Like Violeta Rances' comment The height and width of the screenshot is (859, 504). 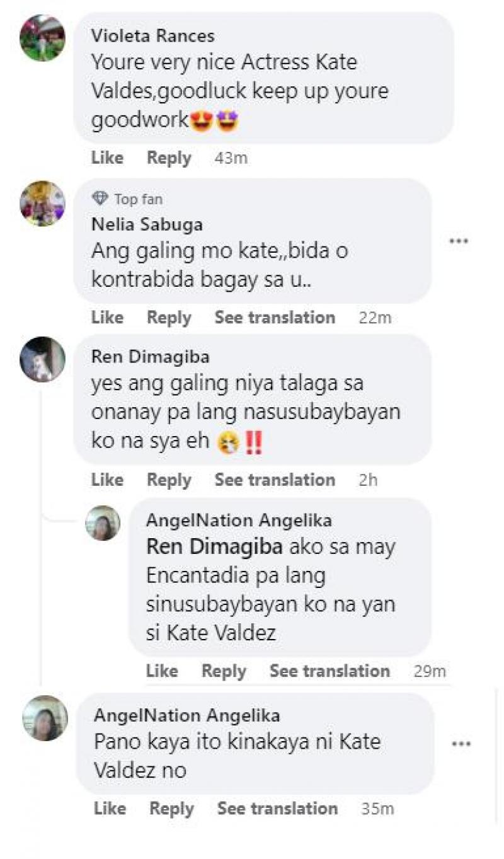pyautogui.click(x=106, y=158)
